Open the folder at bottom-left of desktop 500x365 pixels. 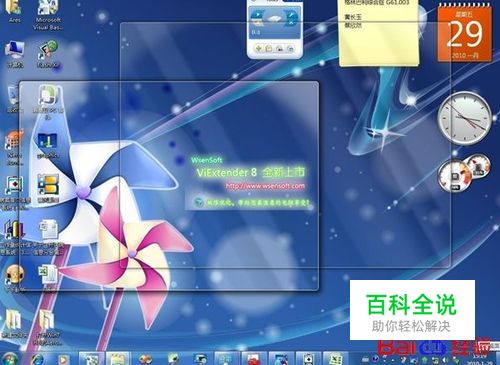tap(14, 323)
